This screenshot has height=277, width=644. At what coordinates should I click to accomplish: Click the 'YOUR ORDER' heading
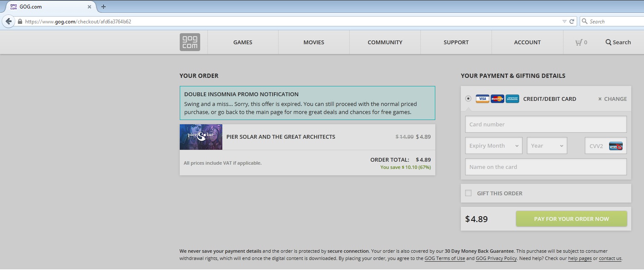(199, 76)
